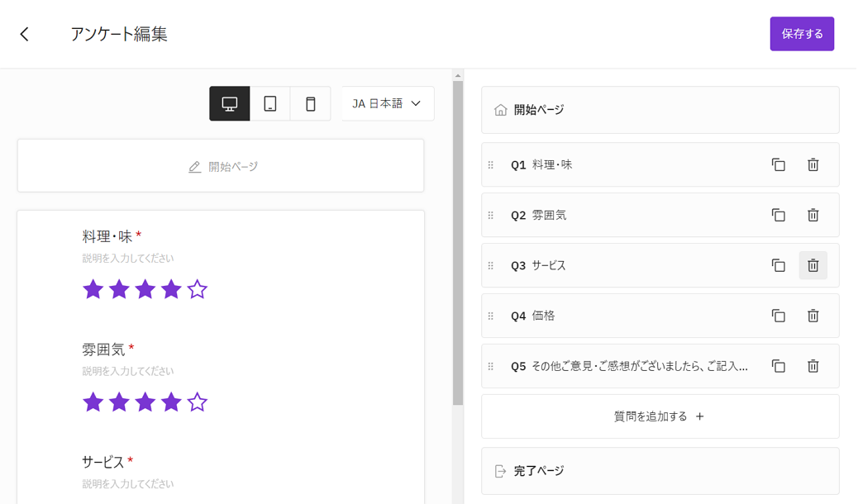Screen dimensions: 858x504
Task: Rate 料理・味 with the fifth empty star
Action: pyautogui.click(x=197, y=289)
